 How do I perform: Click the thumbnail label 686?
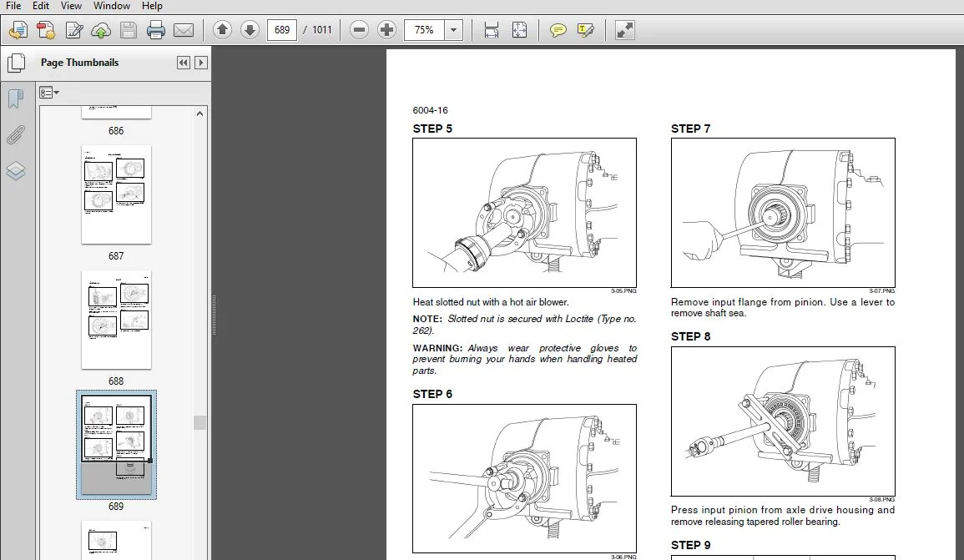click(x=116, y=131)
